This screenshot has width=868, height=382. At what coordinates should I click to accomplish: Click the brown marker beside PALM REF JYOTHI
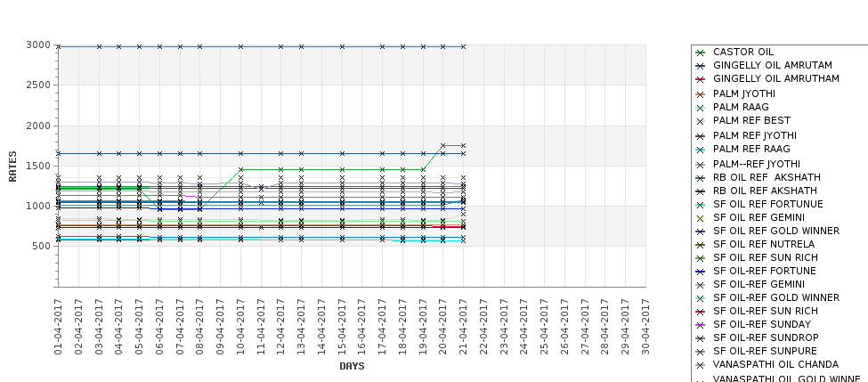click(x=701, y=137)
